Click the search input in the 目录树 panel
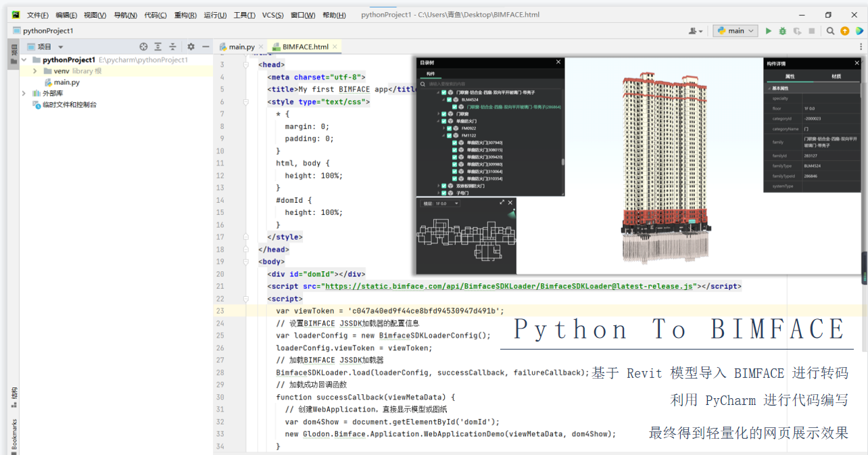868x455 pixels. coord(494,85)
